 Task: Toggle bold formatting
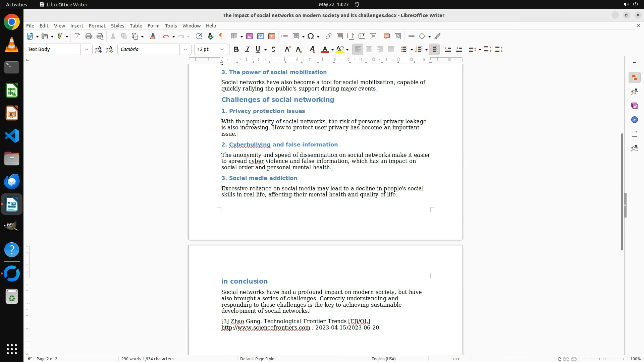(236, 50)
